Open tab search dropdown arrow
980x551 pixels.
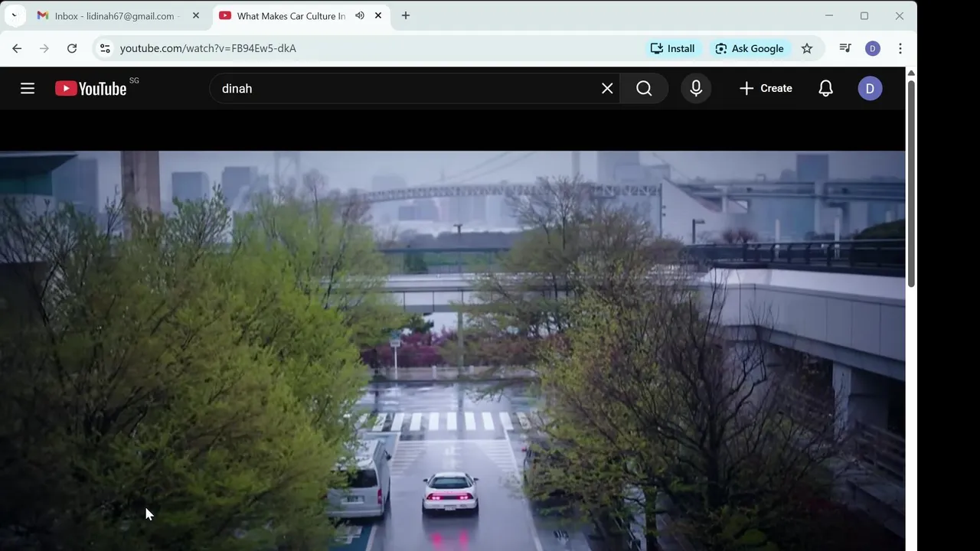15,16
